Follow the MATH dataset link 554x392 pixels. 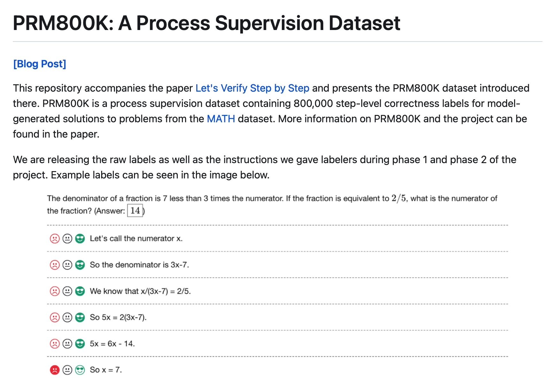(221, 119)
